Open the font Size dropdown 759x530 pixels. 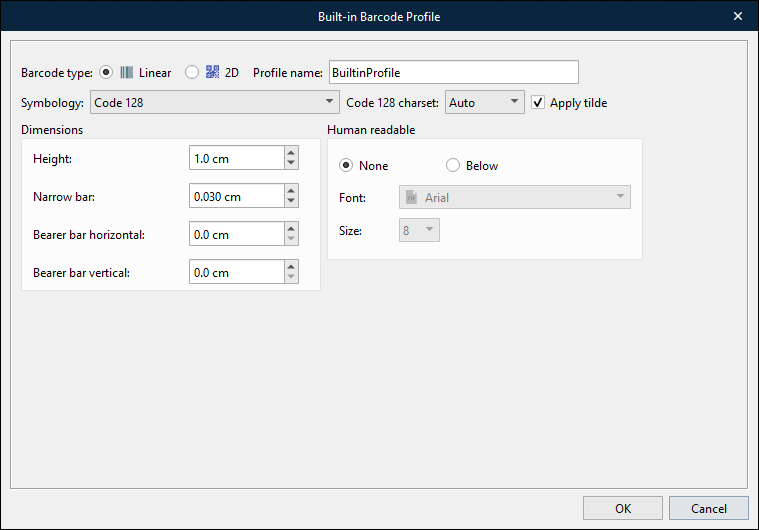click(x=419, y=230)
